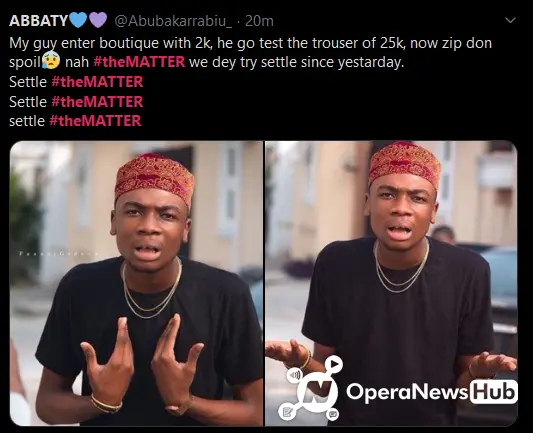Screen dimensions: 533x433
Task: Open #theMATTER hashtag on second Settle line
Action: (97, 102)
